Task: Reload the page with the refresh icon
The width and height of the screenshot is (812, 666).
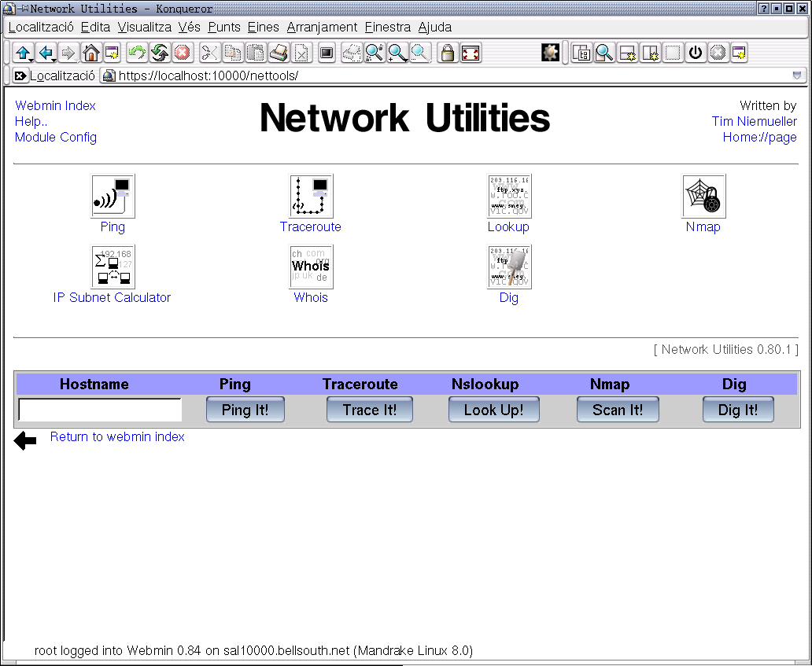Action: click(x=160, y=53)
